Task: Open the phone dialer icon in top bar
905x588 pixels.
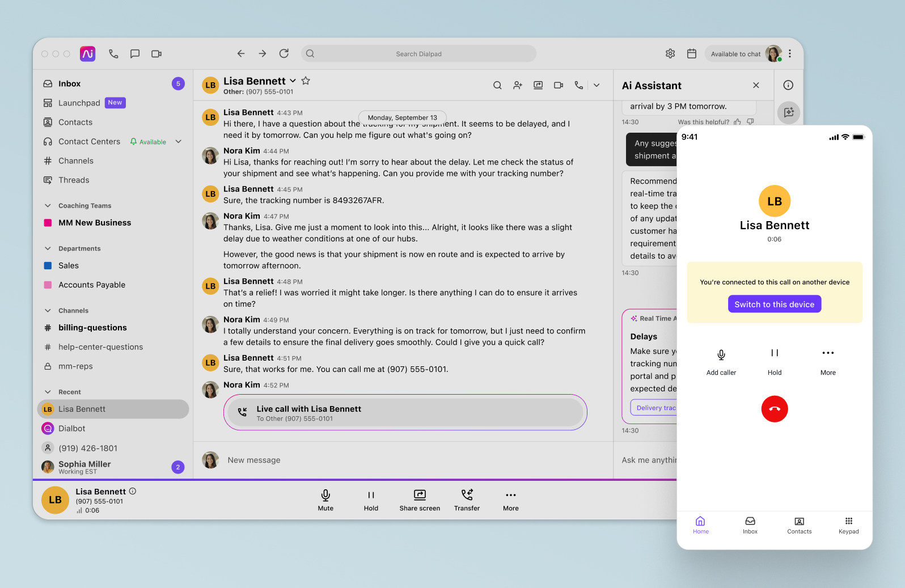Action: pyautogui.click(x=113, y=54)
